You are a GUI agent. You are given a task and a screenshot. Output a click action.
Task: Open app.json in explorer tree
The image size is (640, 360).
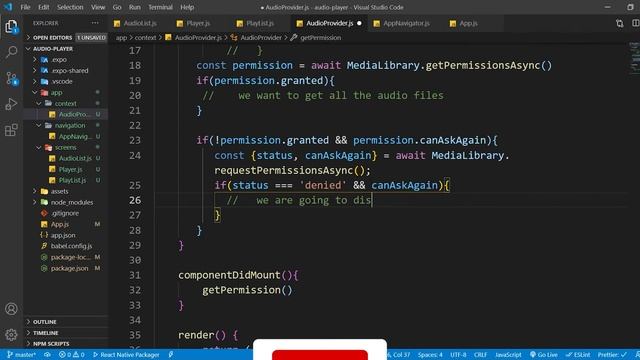(63, 236)
